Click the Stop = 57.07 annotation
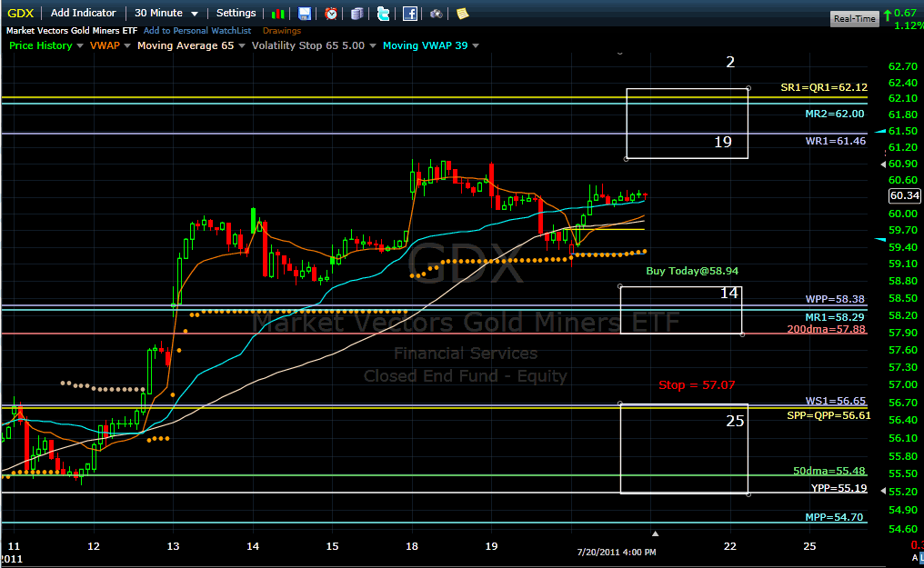The height and width of the screenshot is (568, 924). pyautogui.click(x=697, y=385)
